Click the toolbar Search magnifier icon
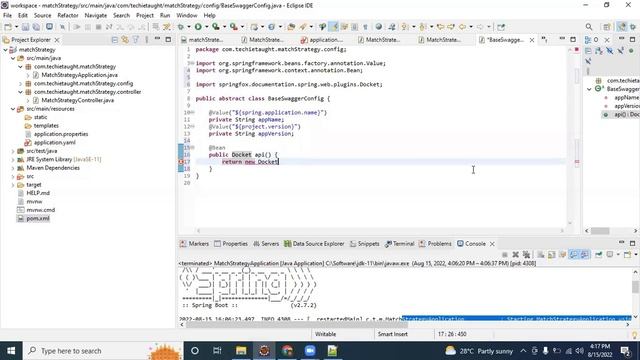The height and width of the screenshot is (360, 640). 589,27
